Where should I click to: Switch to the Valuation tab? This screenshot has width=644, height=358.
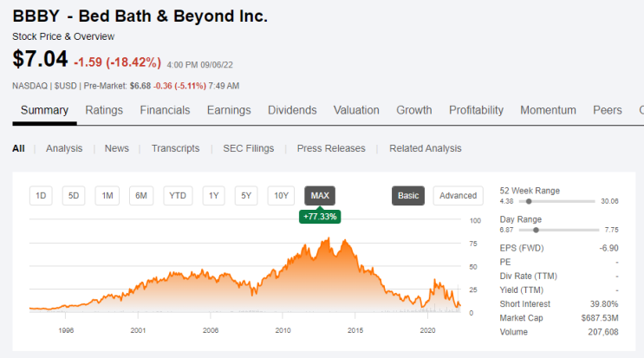356,110
